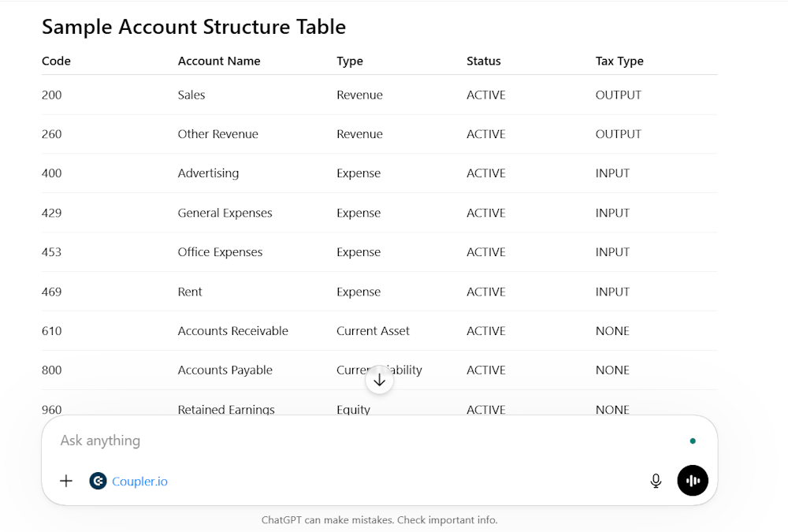The height and width of the screenshot is (532, 788).
Task: Select NONE tax type in Accounts Payable row
Action: tap(612, 370)
